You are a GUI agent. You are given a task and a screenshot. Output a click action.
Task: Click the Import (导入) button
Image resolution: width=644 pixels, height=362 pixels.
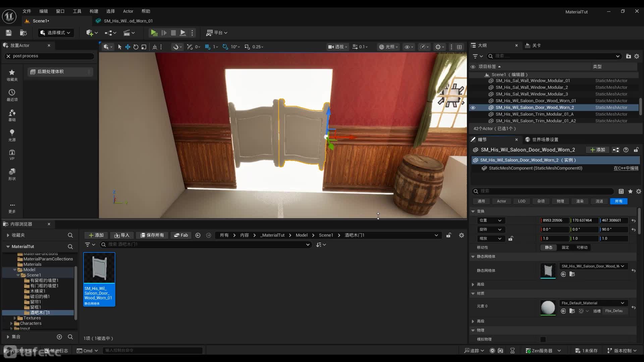122,235
